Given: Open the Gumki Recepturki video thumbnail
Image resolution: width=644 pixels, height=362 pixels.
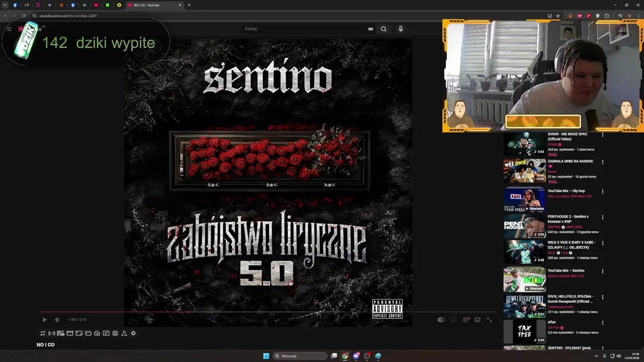Looking at the screenshot, I should click(x=524, y=306).
